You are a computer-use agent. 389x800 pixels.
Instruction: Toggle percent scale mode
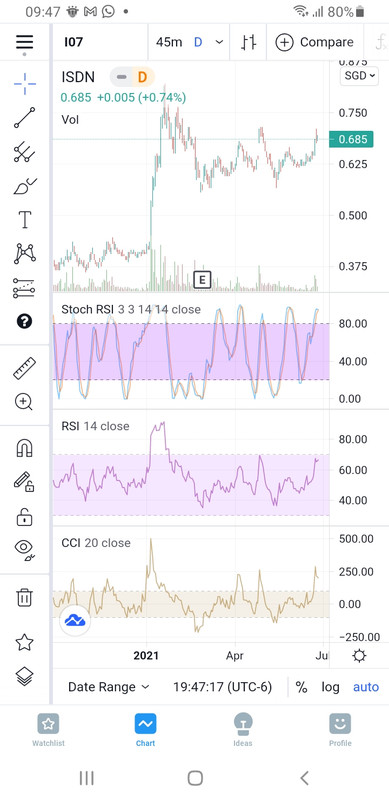point(302,687)
